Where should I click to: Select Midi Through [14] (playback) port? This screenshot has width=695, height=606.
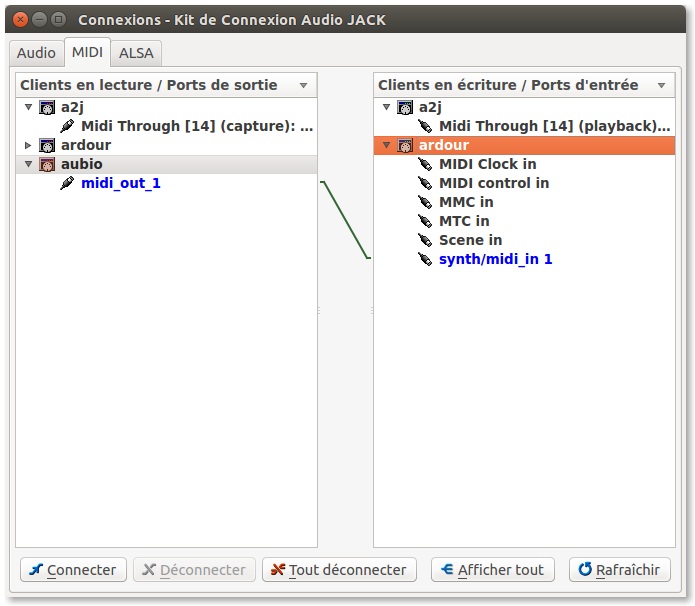554,126
